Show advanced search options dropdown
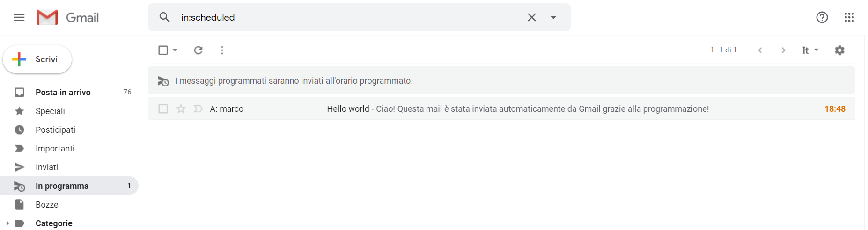868x230 pixels. tap(553, 17)
